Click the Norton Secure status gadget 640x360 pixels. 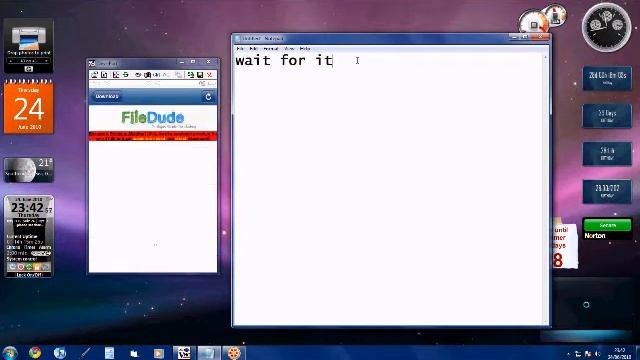pyautogui.click(x=607, y=229)
